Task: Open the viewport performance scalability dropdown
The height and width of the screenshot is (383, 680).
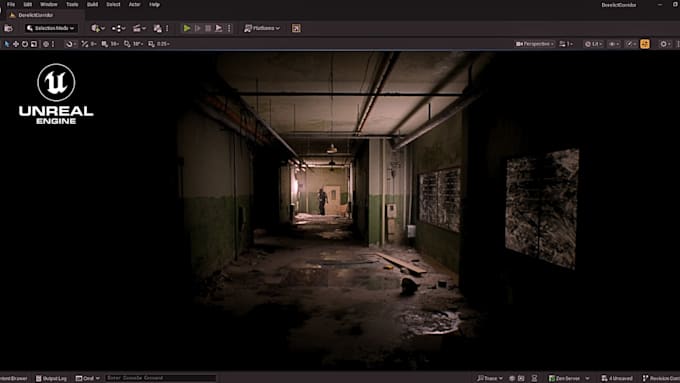Action: click(x=631, y=44)
